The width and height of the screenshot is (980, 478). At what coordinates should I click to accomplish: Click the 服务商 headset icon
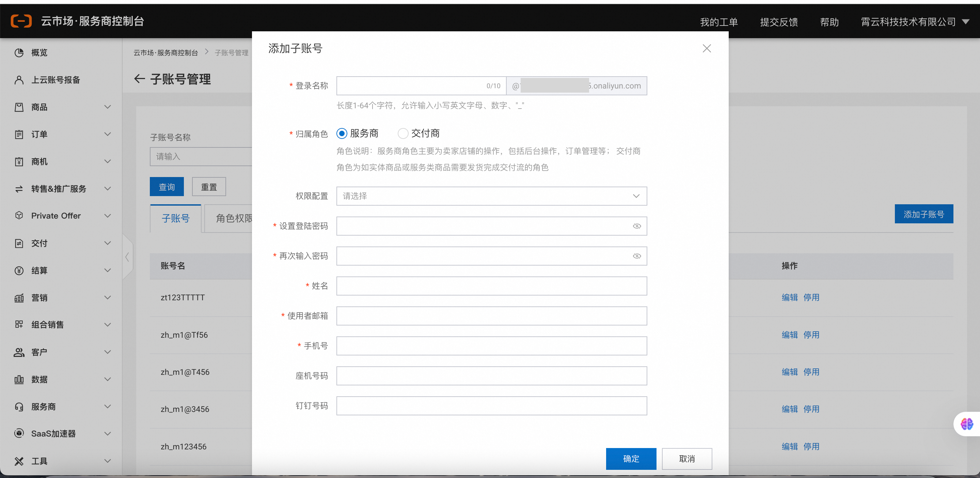19,407
